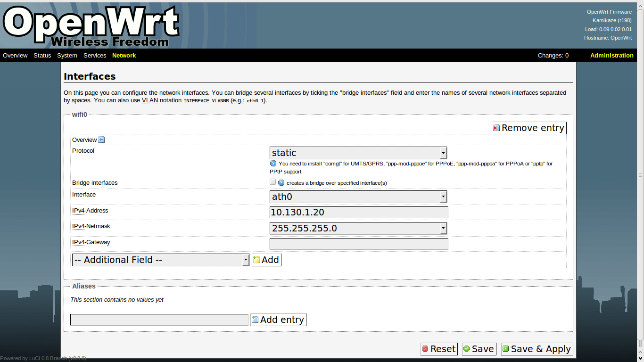This screenshot has height=362, width=644.
Task: Click 'creates a bridge over specified interface(s)' text
Action: pos(337,183)
